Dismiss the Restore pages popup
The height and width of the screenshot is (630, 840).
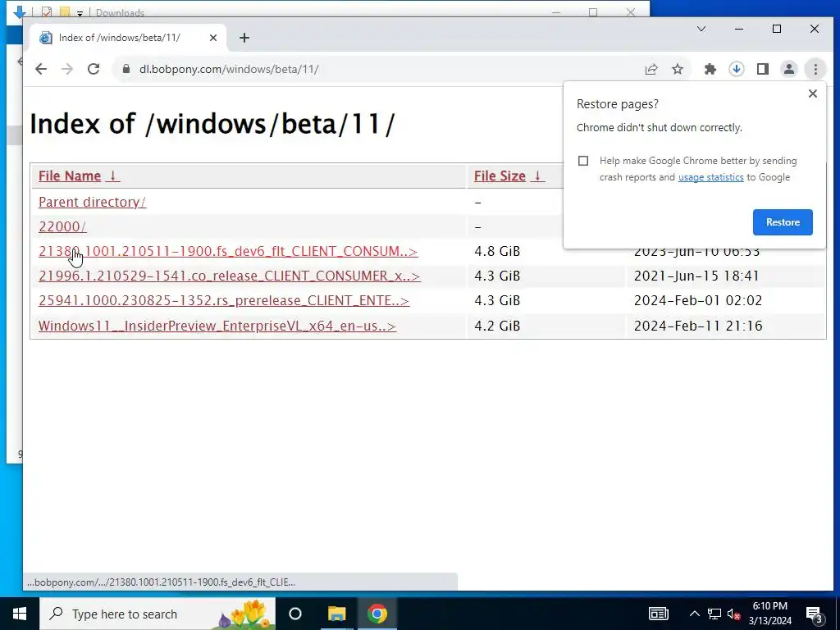tap(813, 94)
